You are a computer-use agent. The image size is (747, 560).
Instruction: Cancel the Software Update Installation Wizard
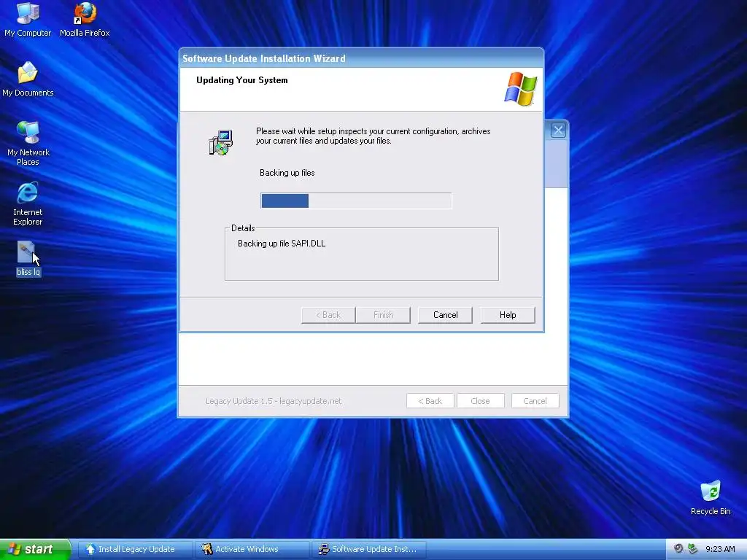[445, 315]
